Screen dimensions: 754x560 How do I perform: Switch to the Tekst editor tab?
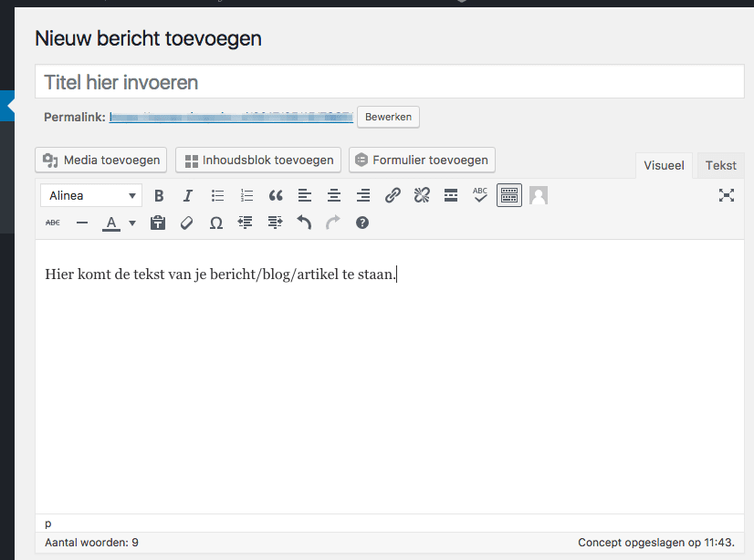720,165
